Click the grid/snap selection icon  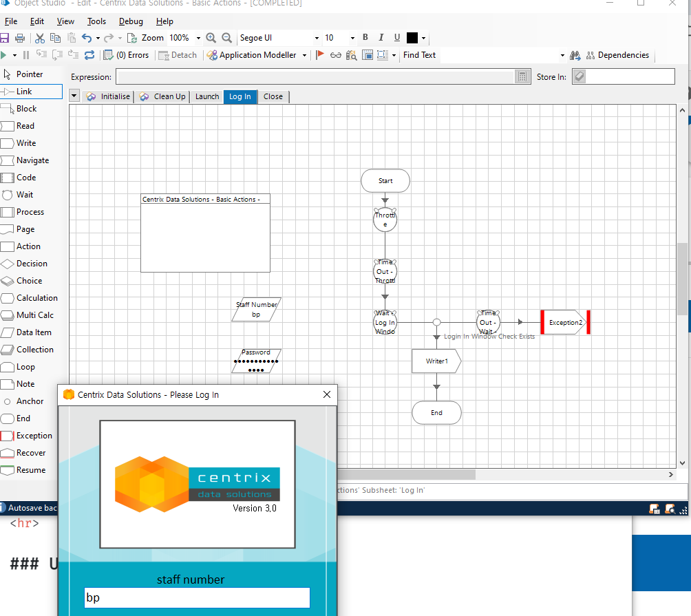[383, 55]
